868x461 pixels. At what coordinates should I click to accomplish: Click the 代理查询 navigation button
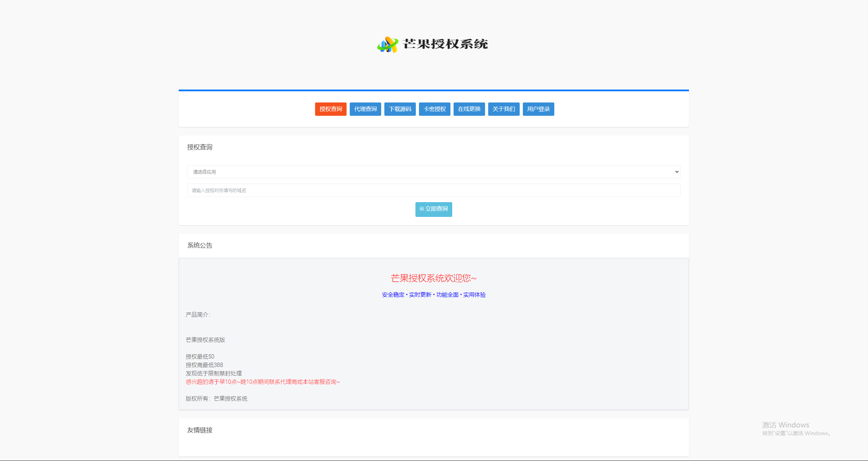[366, 108]
